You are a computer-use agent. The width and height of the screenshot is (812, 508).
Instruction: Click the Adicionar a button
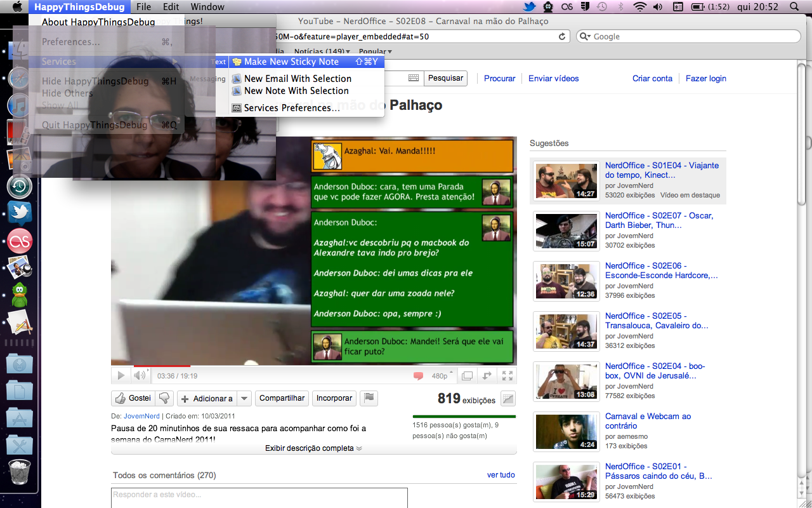pyautogui.click(x=207, y=399)
